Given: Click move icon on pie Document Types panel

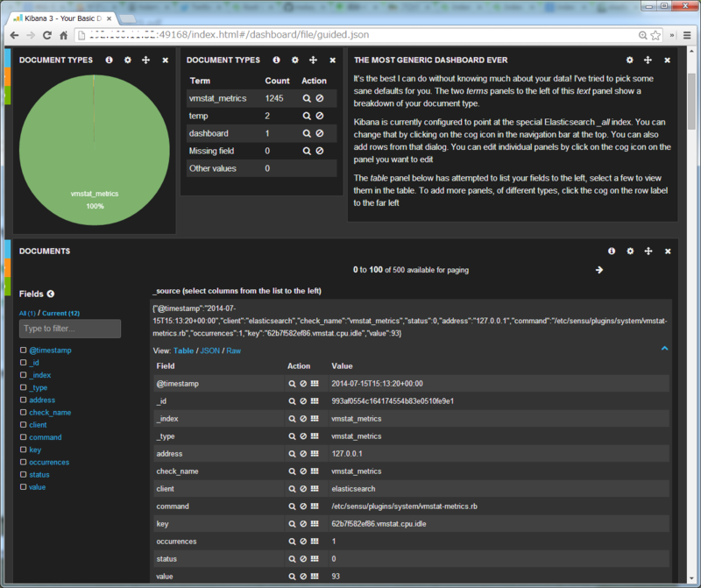Looking at the screenshot, I should point(145,60).
